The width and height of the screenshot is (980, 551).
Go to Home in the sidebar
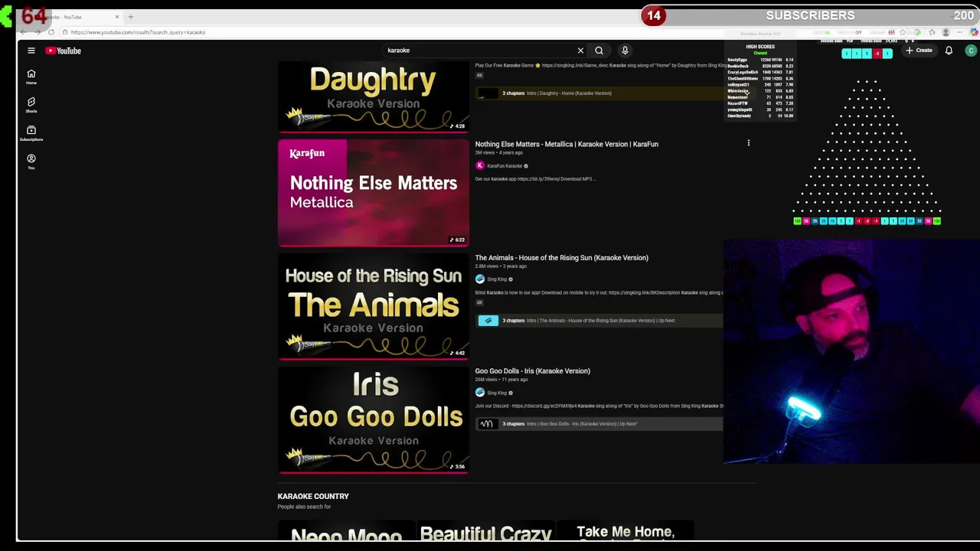click(31, 77)
